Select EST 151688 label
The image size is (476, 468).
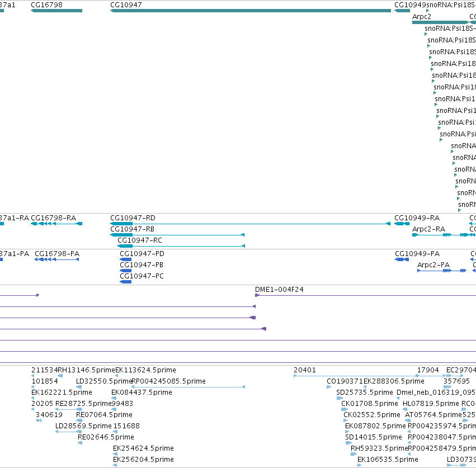pyautogui.click(x=126, y=426)
